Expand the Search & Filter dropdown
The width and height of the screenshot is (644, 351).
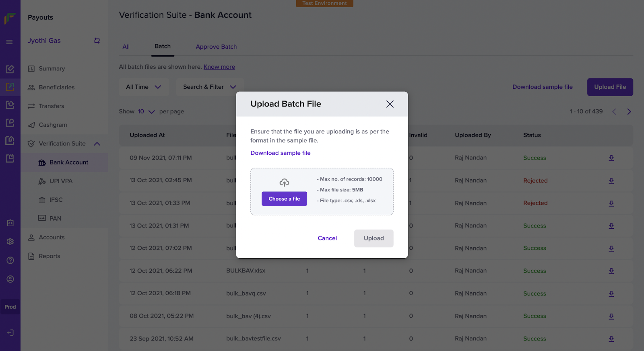[x=210, y=87]
